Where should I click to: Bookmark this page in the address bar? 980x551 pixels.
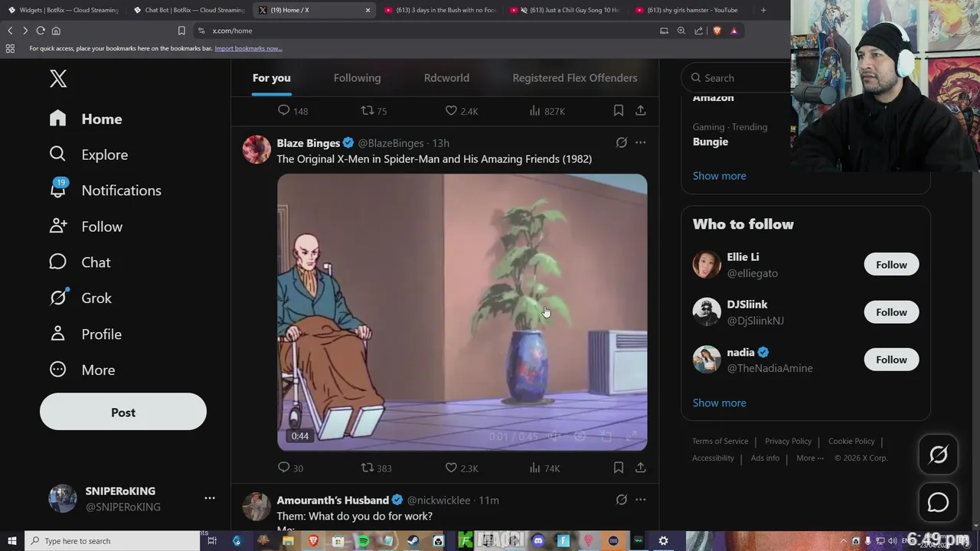tap(181, 31)
